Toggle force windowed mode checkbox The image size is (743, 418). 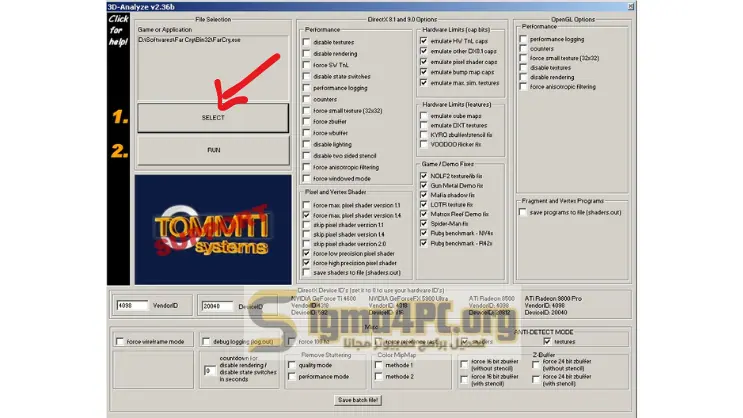[x=305, y=178]
